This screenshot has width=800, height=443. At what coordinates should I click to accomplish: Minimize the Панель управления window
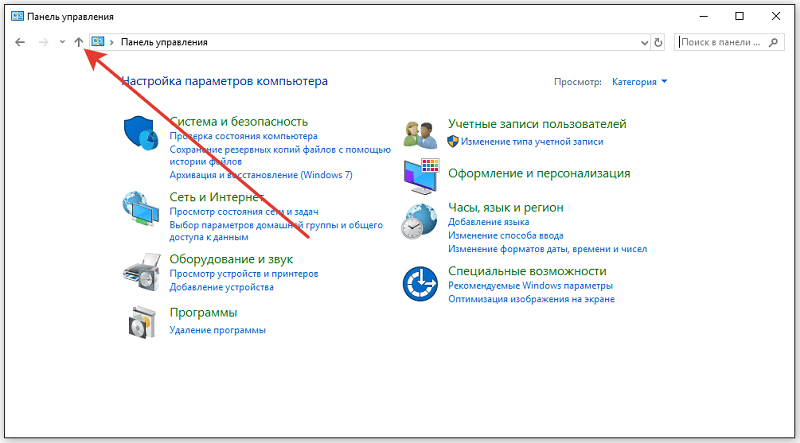pyautogui.click(x=704, y=16)
